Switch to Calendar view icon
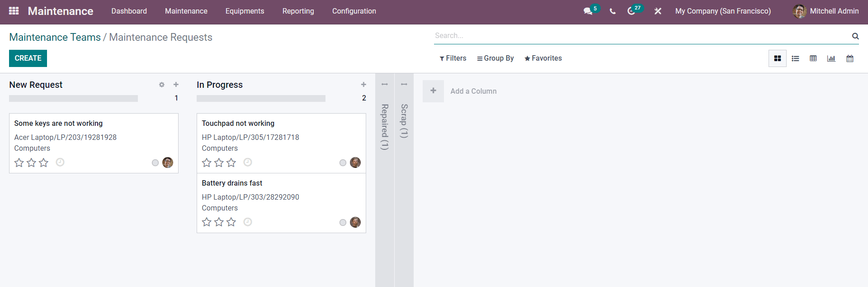868x287 pixels. pyautogui.click(x=850, y=58)
